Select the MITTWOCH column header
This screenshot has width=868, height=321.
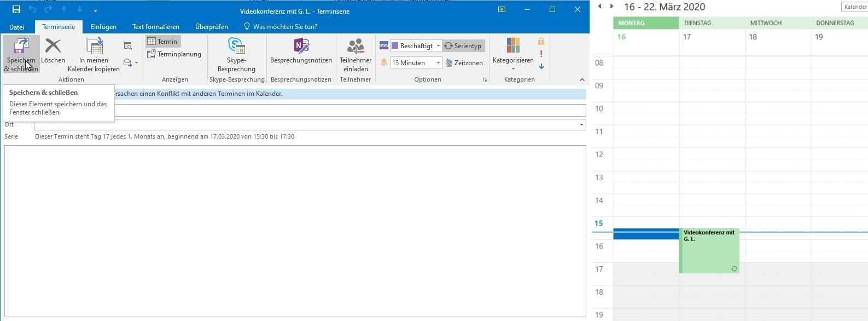[778, 23]
